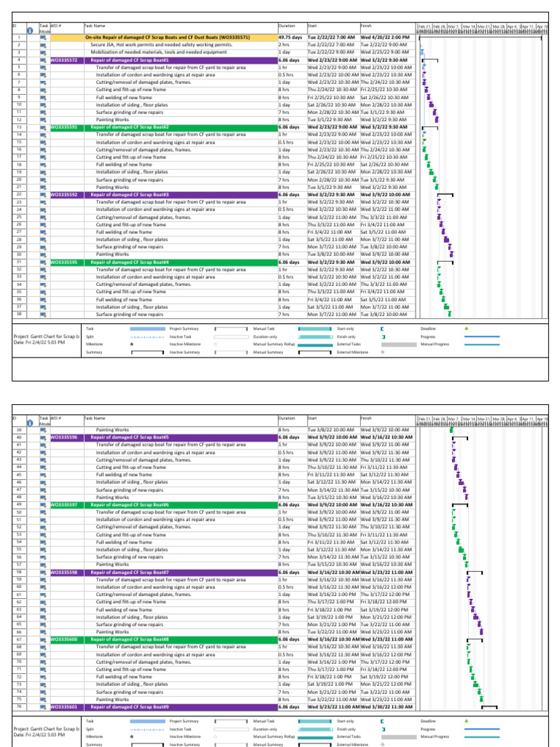Viewport: 560px width, 747px height.
Task: Select the Repair of damaged CF Scrap Boat#1 row
Action: pos(215,61)
